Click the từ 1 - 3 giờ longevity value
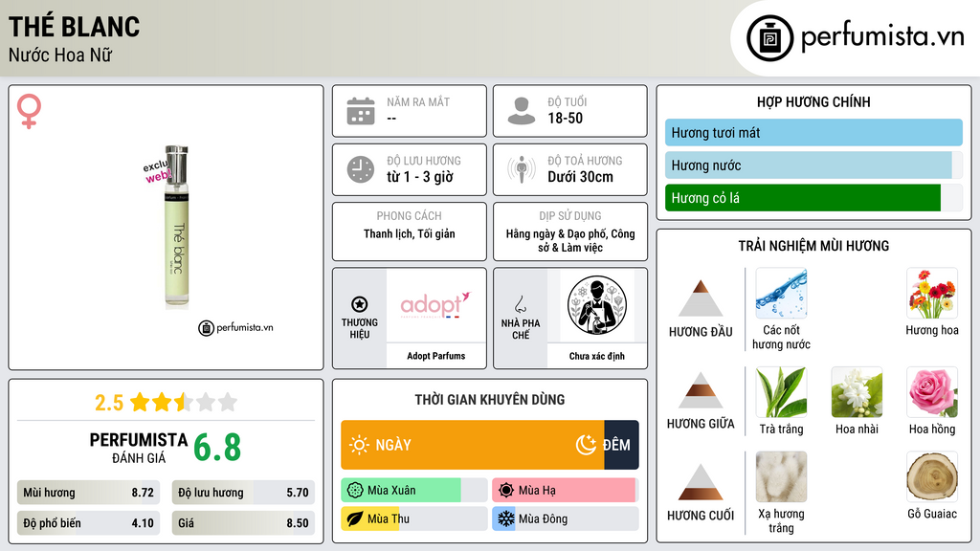 click(419, 177)
